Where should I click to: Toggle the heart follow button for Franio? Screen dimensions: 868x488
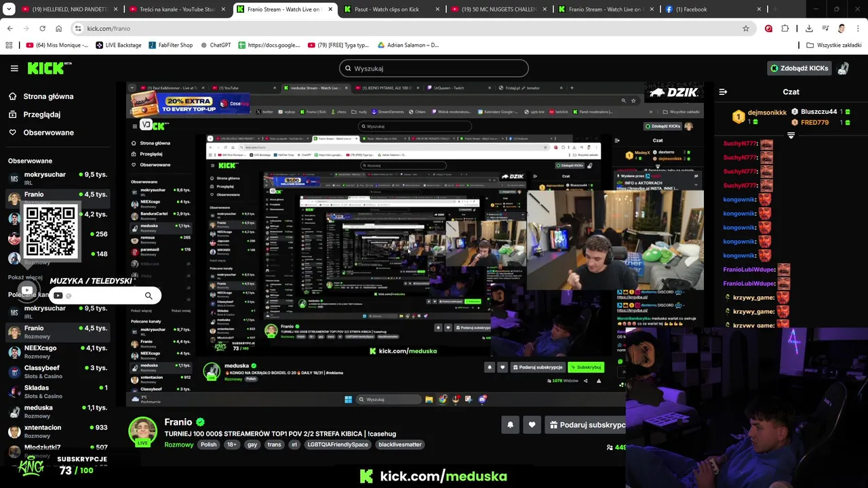532,425
